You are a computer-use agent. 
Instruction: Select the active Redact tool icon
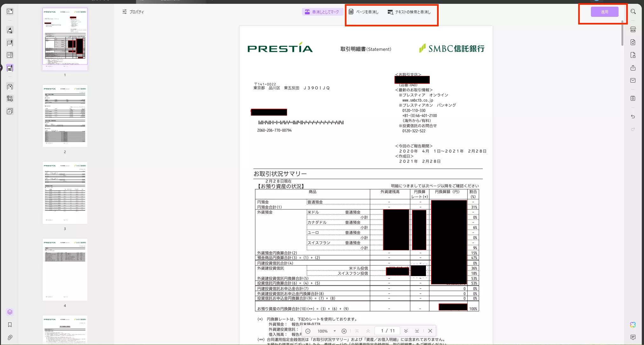tap(10, 68)
